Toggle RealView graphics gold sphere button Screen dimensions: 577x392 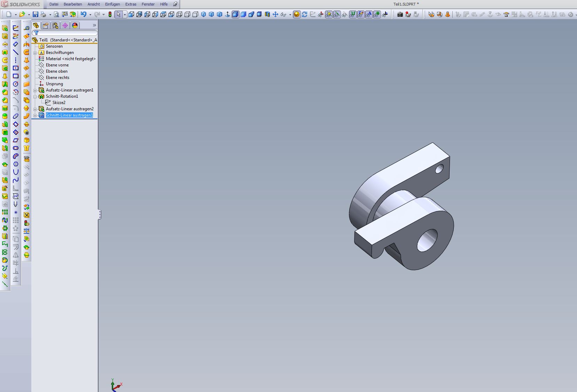click(297, 14)
